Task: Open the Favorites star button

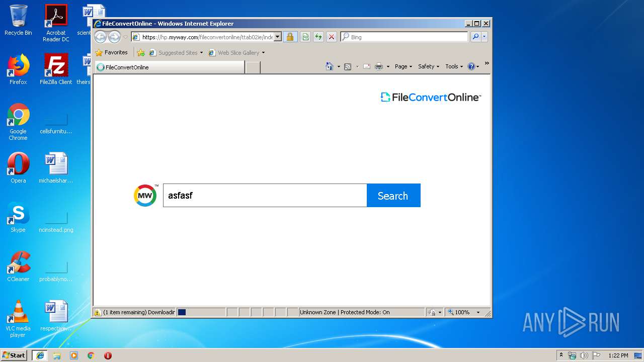Action: [112, 52]
